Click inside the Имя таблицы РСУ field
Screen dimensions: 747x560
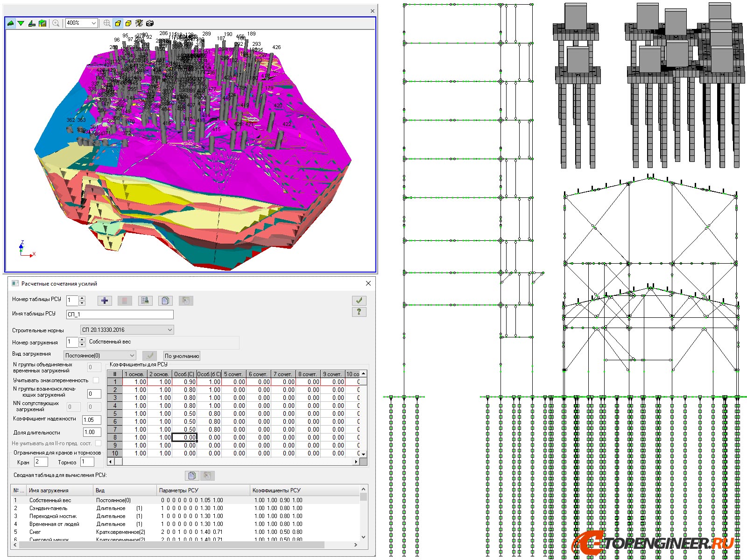coord(119,314)
